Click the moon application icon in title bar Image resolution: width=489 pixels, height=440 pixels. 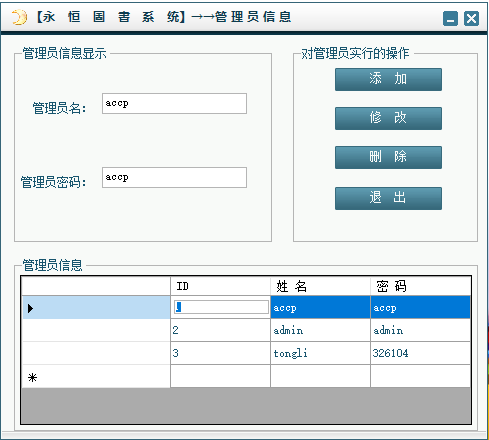(x=19, y=17)
